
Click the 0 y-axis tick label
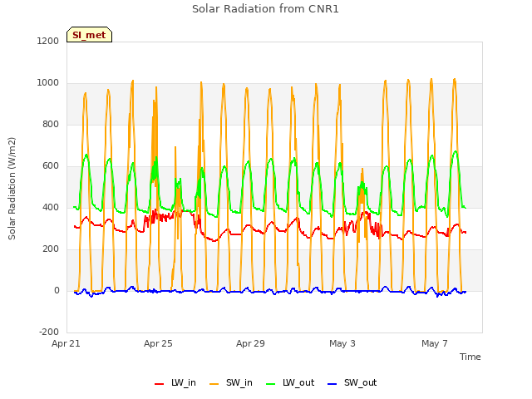(x=57, y=290)
